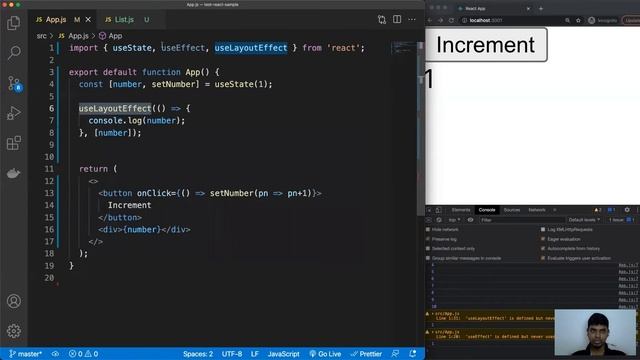Change the JavaScript language mode
640x360 pixels.
click(x=283, y=354)
